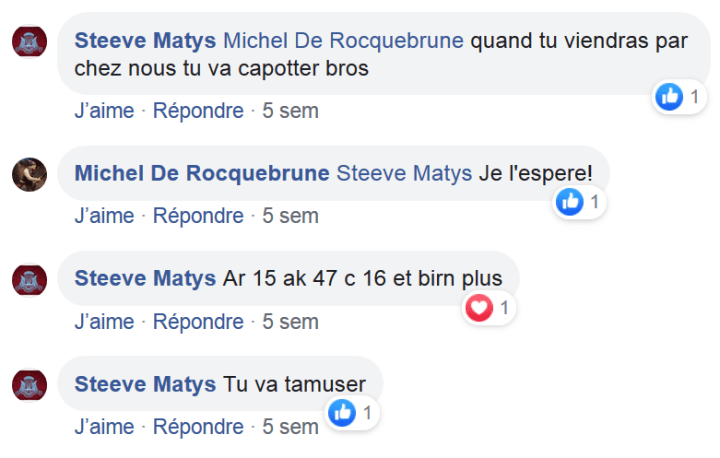Click heart reaction icon on 'Ar 15' comment
Screen dimensions: 720x458
(479, 308)
